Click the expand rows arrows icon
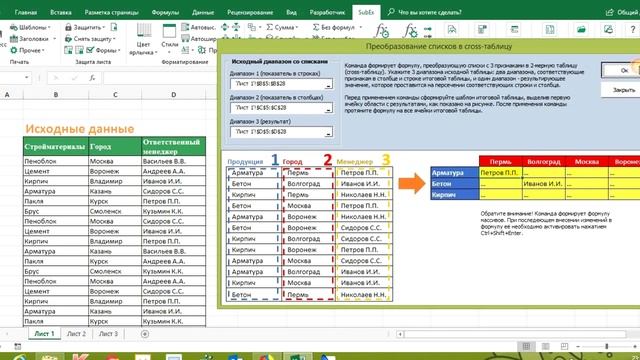640x360 pixels. (x=224, y=27)
